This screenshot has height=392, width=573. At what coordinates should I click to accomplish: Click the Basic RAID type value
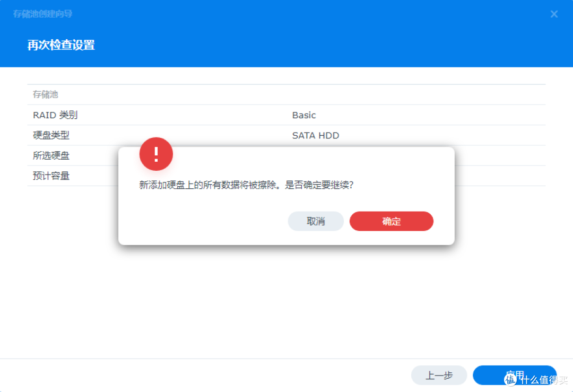pyautogui.click(x=303, y=115)
